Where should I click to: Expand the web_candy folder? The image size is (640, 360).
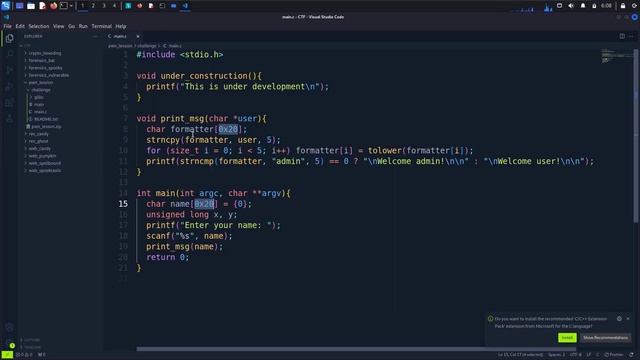coord(40,149)
